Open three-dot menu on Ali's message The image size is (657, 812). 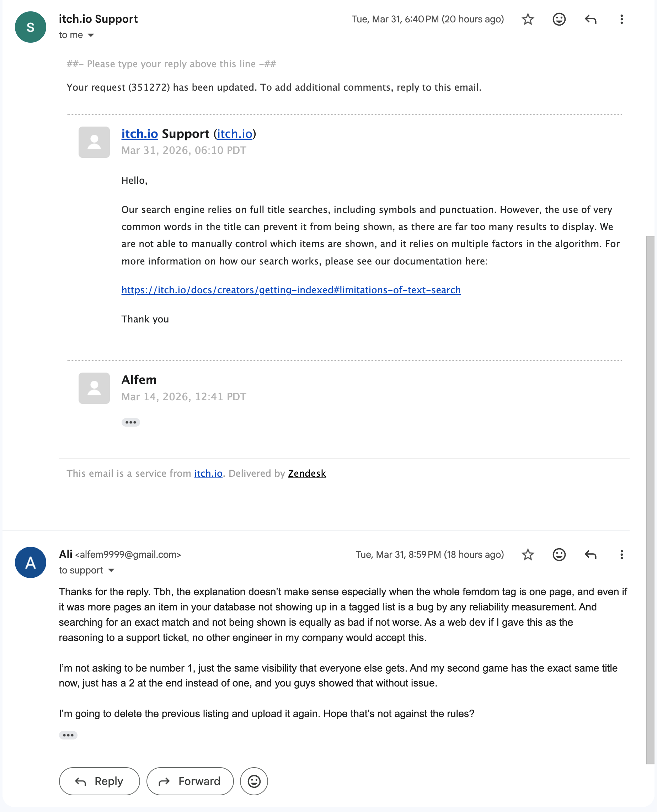621,555
